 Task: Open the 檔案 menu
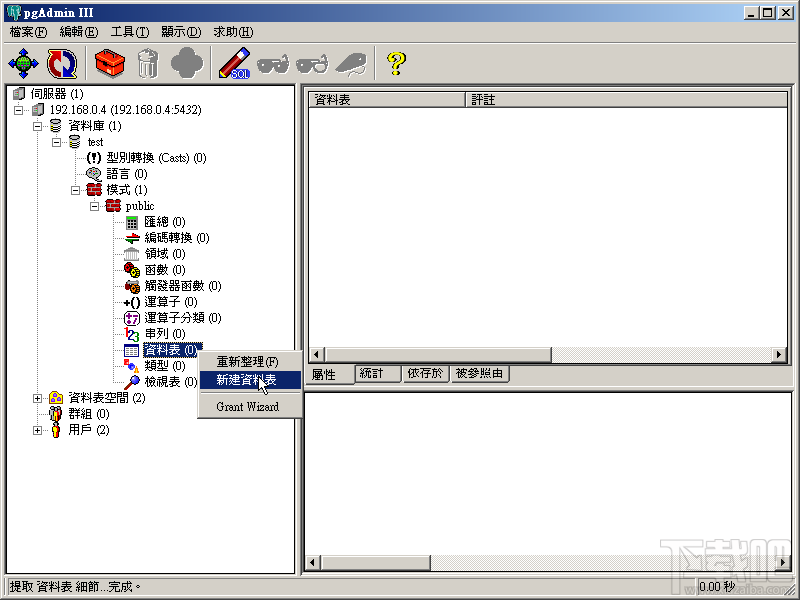pos(27,32)
